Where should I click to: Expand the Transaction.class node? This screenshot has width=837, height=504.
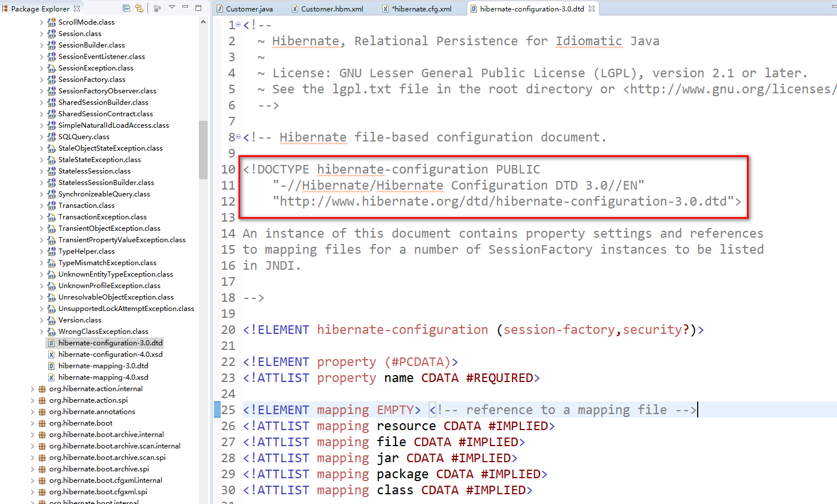click(x=41, y=206)
